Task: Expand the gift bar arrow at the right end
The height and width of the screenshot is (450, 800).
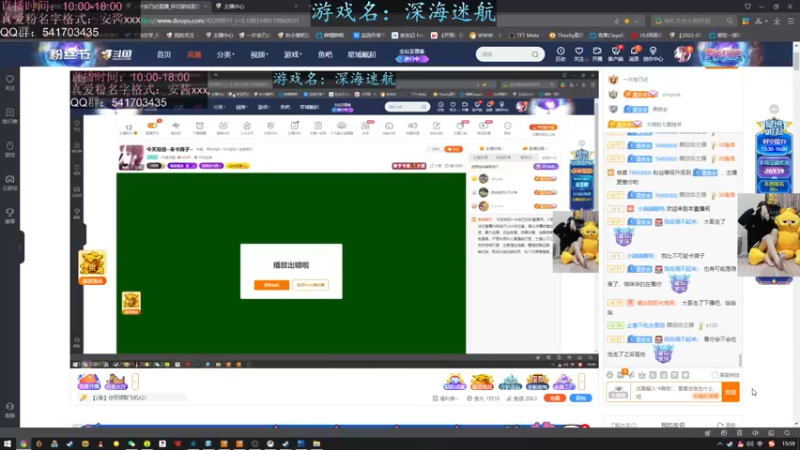Action: 582,381
